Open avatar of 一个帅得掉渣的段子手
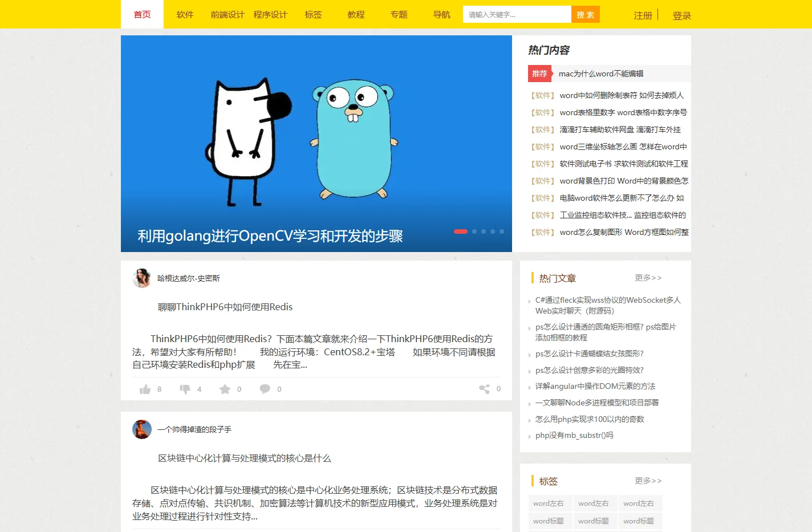This screenshot has width=812, height=532. [x=141, y=429]
